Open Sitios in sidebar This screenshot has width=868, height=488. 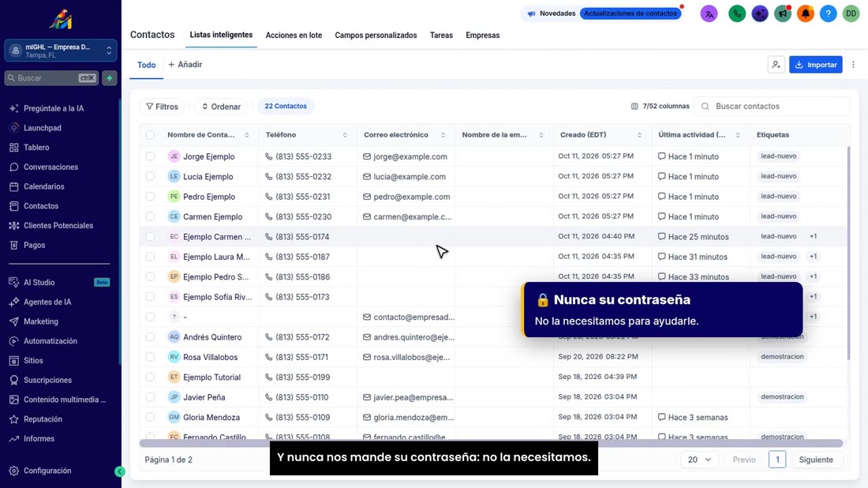tap(33, 361)
